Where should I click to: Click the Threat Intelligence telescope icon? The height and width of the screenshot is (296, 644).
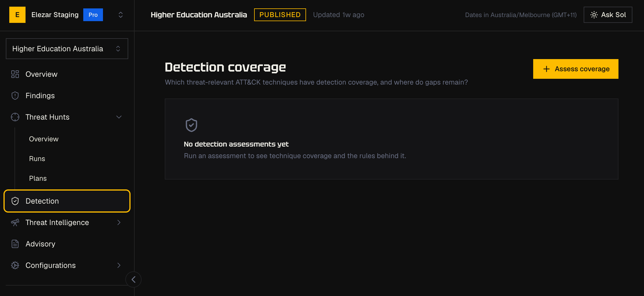(15, 222)
